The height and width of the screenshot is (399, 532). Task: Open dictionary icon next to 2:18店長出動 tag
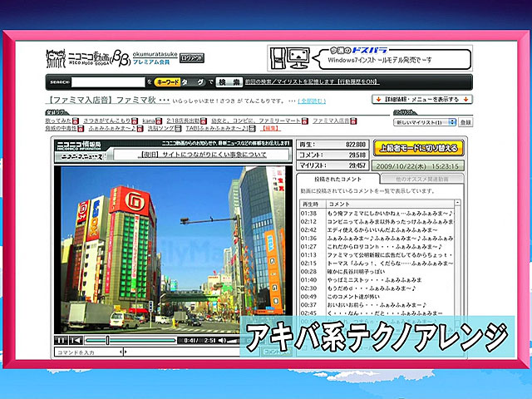tap(203, 121)
